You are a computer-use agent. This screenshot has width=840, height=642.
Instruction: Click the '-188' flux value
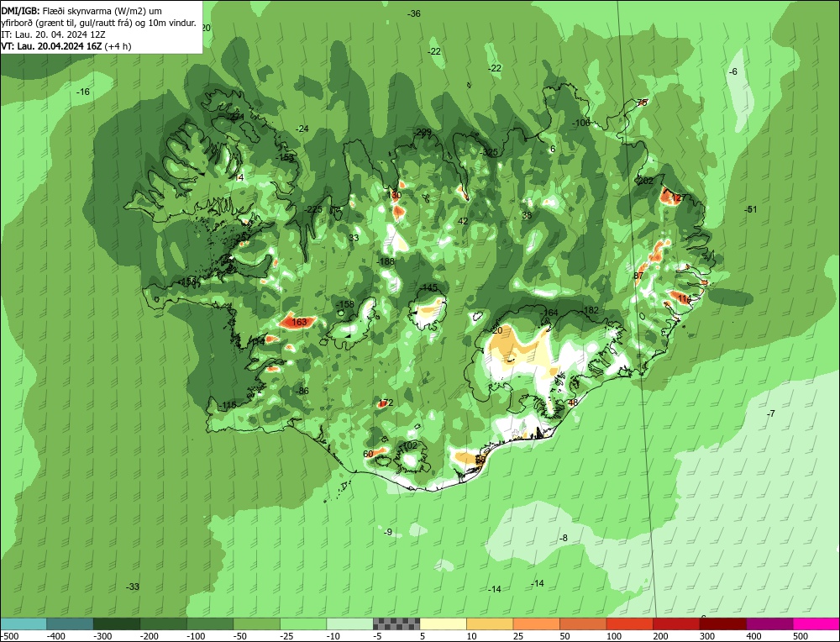click(x=386, y=261)
